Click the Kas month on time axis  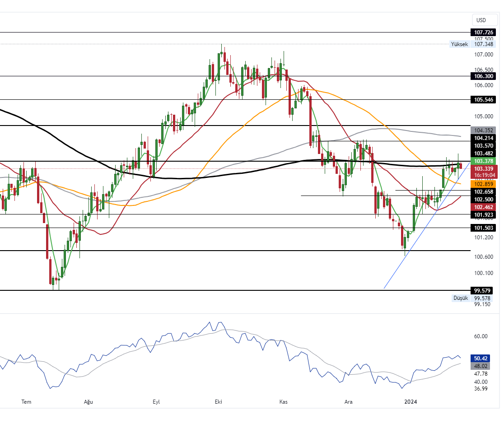(x=284, y=402)
